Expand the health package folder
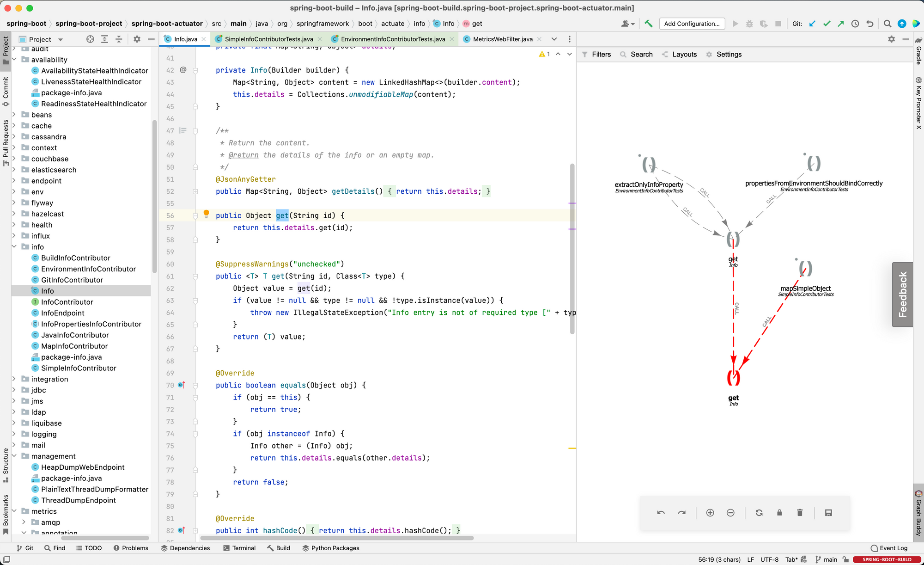Screen dimensions: 924x565 pos(14,225)
